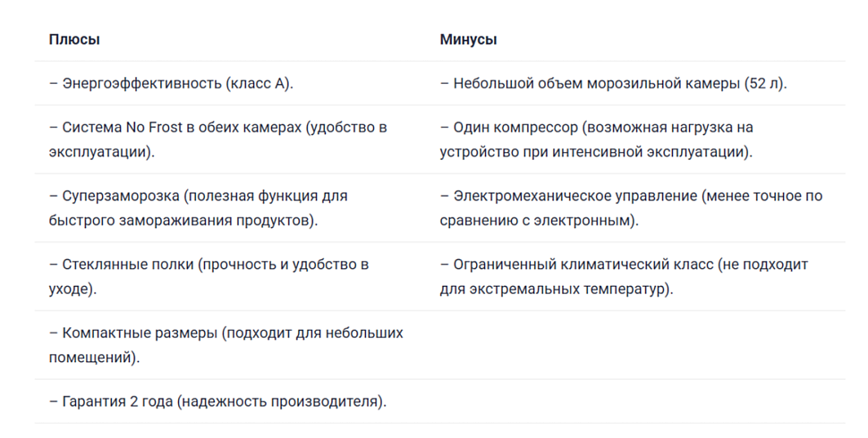Click the Минусы column header
Screen dimensions: 868x438
click(x=468, y=39)
